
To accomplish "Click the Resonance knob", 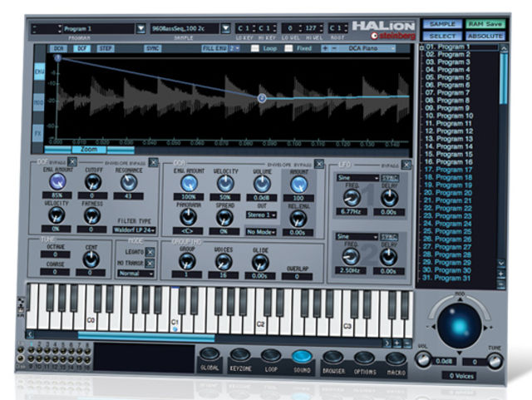I will tap(129, 182).
